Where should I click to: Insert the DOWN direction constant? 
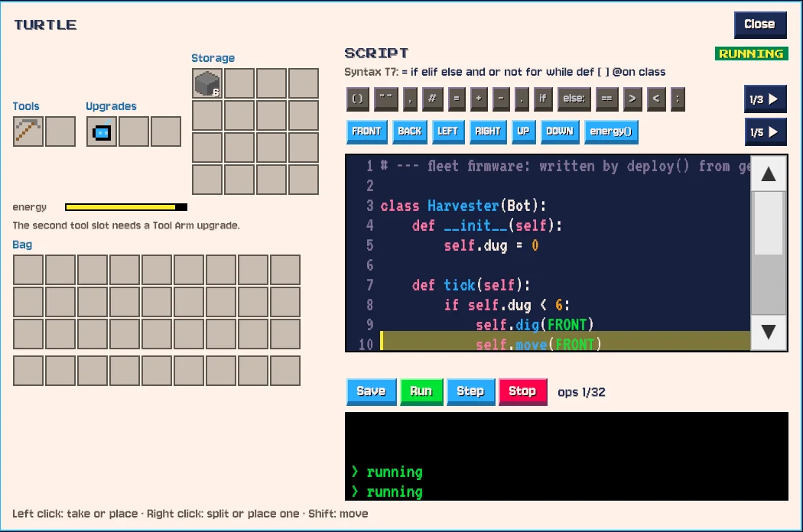[x=559, y=131]
